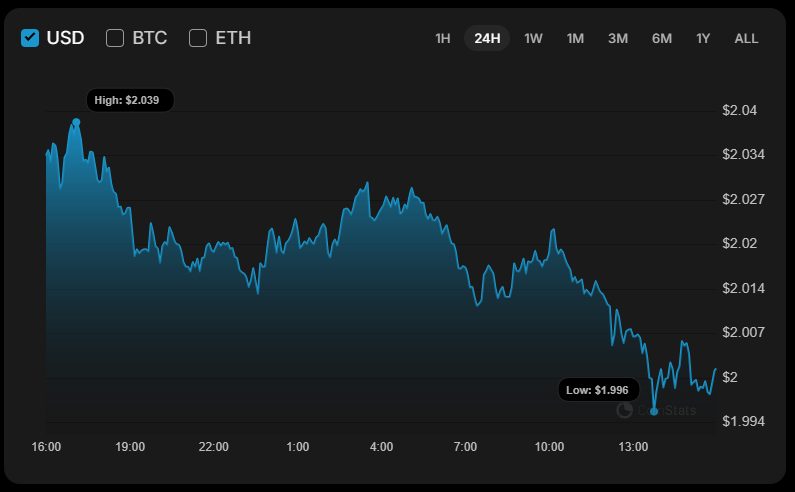Viewport: 795px width, 492px height.
Task: Select the 24H time range
Action: coord(487,38)
